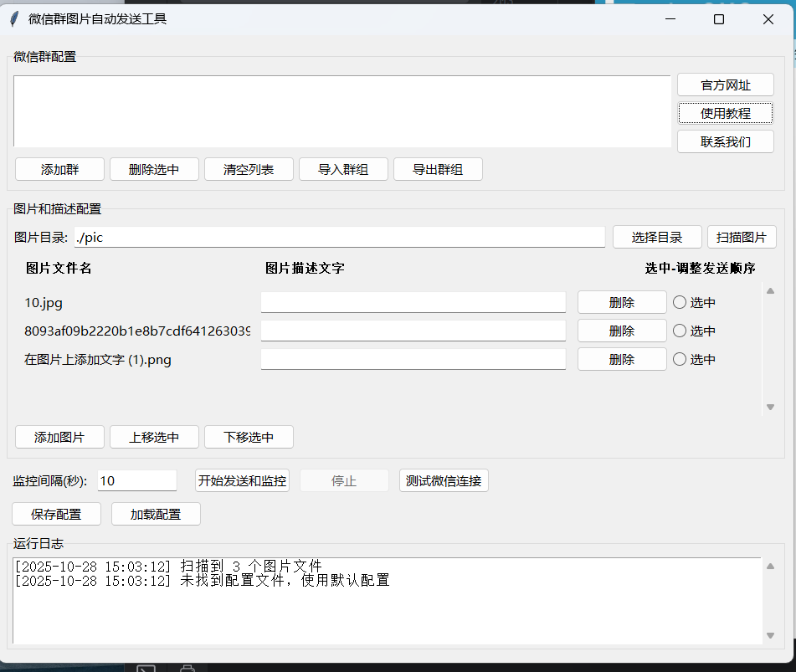
Task: Select the radio button for 10.jpg
Action: (680, 303)
